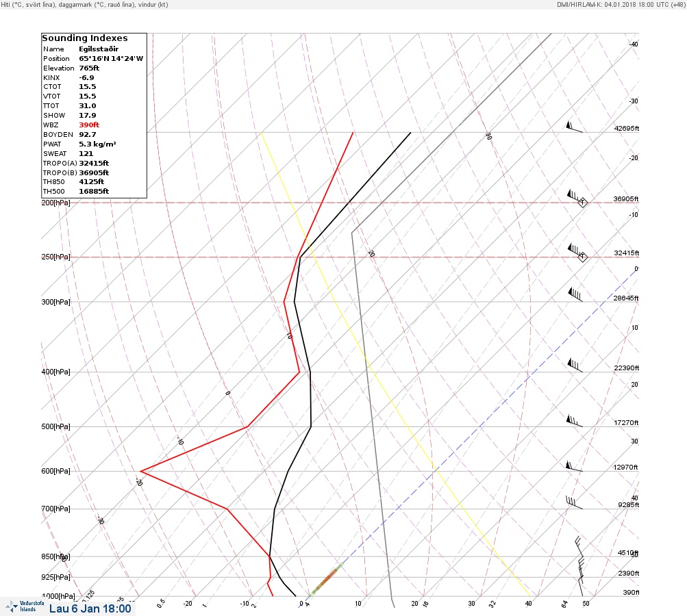Click the 250[hPa] pressure label

[55, 257]
